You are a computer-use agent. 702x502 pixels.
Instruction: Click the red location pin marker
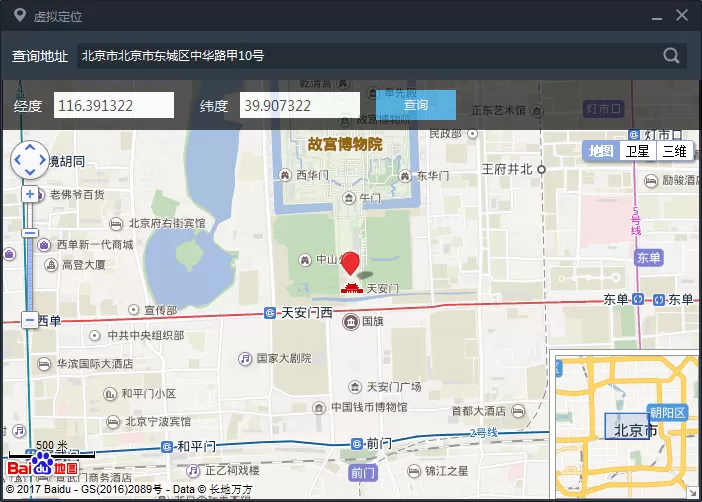[351, 263]
